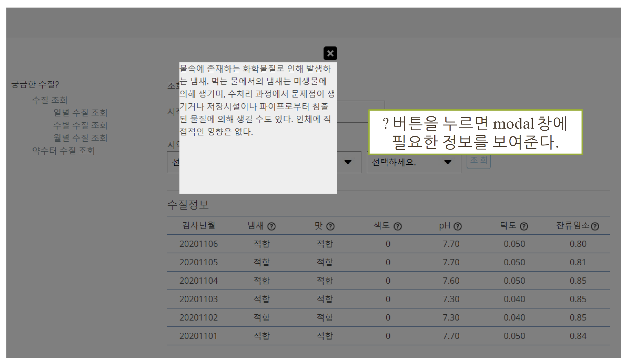Select 주별 수질 조회 link

point(80,125)
